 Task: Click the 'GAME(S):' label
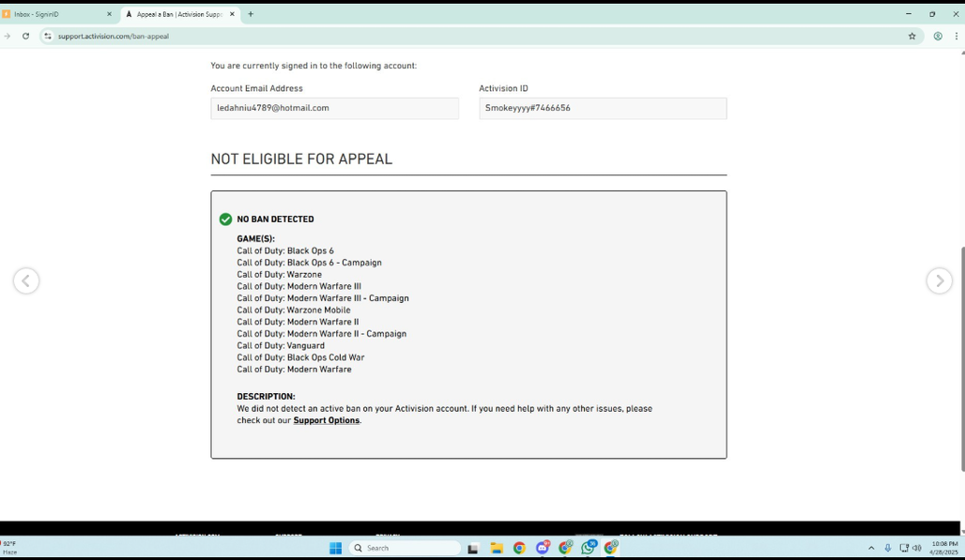pyautogui.click(x=256, y=239)
